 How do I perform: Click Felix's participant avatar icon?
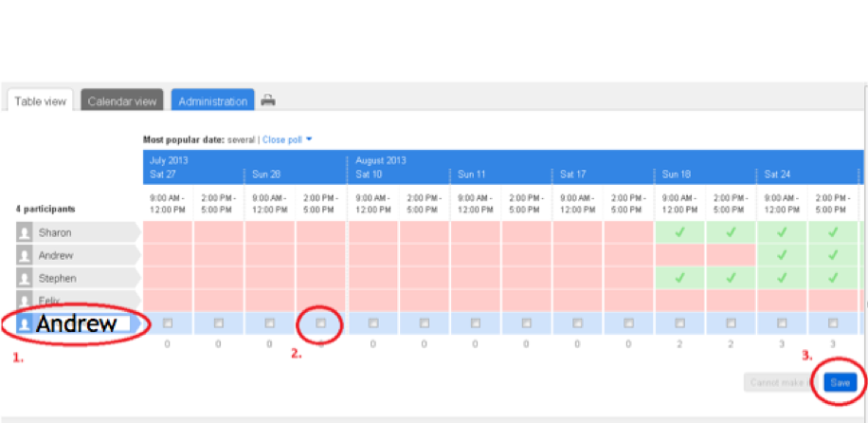click(25, 301)
